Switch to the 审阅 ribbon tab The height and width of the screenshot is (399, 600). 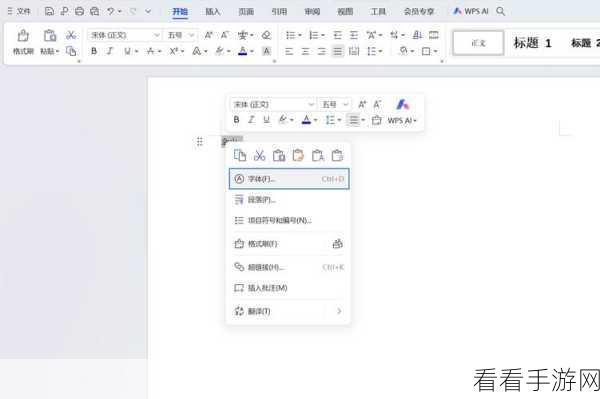pos(312,12)
